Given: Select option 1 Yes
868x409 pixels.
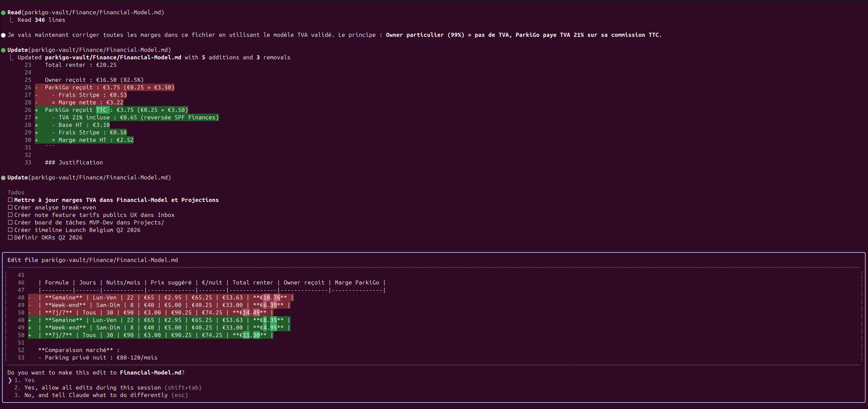Looking at the screenshot, I should pyautogui.click(x=29, y=380).
